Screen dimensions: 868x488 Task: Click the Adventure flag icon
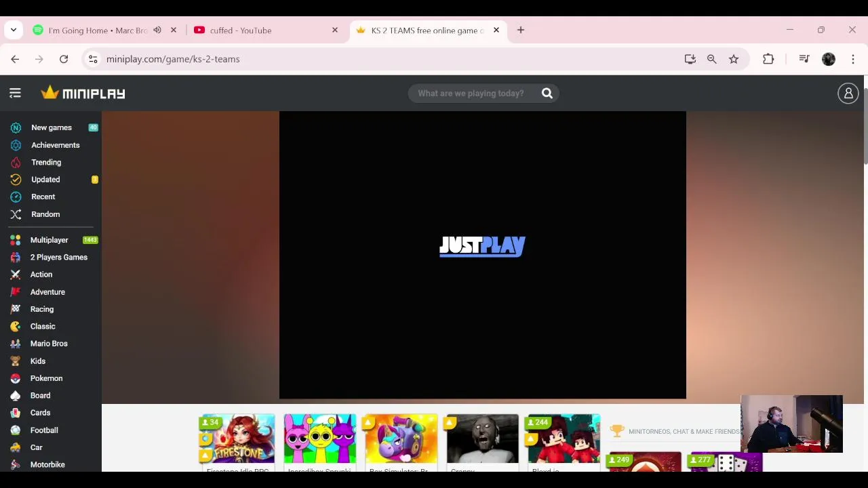(x=16, y=292)
